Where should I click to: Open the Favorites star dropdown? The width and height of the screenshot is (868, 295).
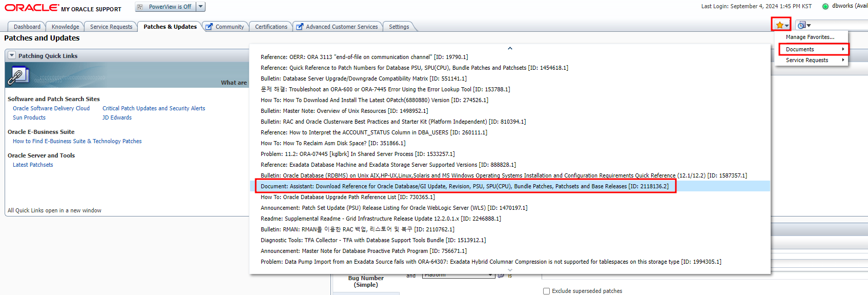pyautogui.click(x=781, y=25)
